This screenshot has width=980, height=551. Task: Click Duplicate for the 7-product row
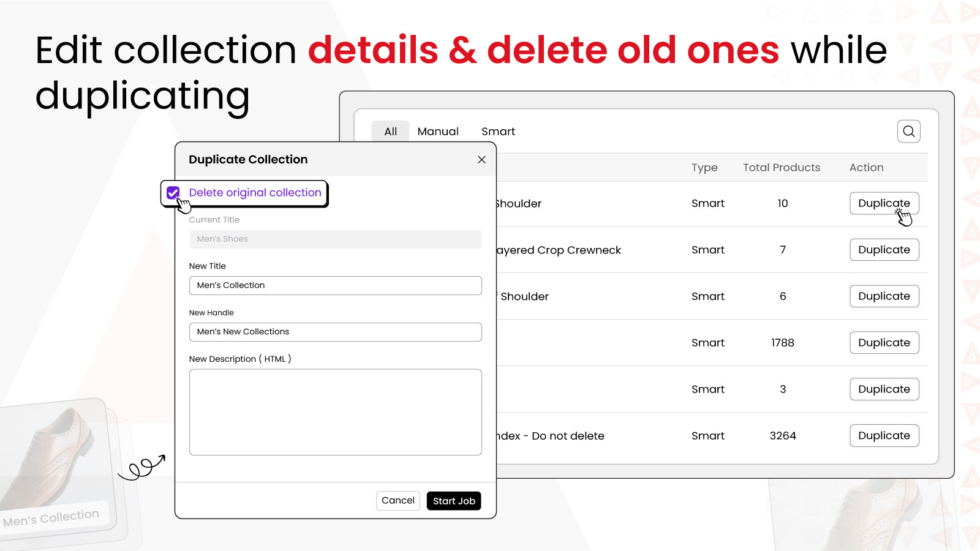pos(884,250)
